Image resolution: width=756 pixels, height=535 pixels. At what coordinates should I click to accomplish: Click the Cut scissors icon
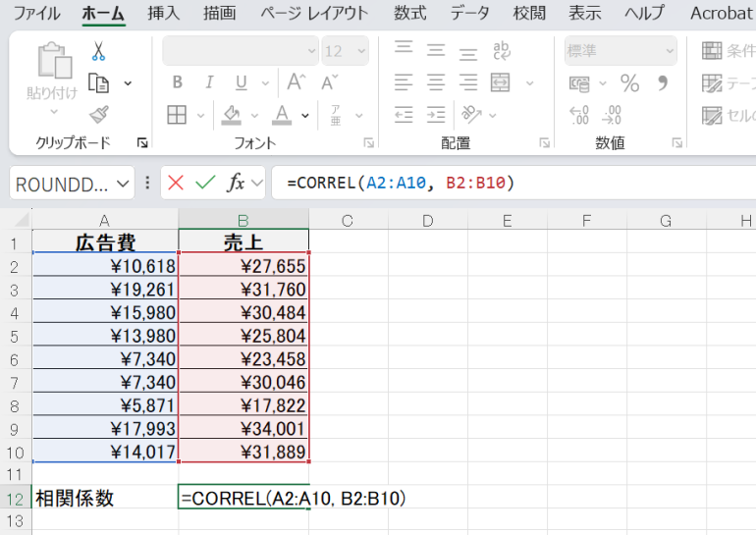pos(98,51)
